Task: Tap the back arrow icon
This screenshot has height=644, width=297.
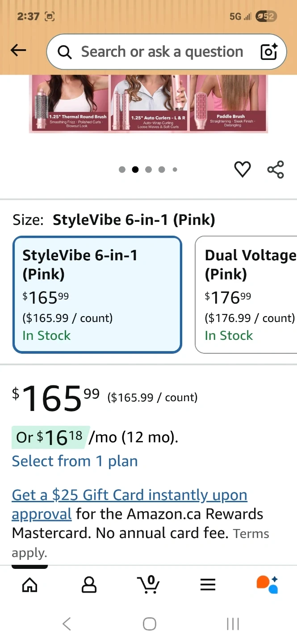Action: [x=18, y=51]
